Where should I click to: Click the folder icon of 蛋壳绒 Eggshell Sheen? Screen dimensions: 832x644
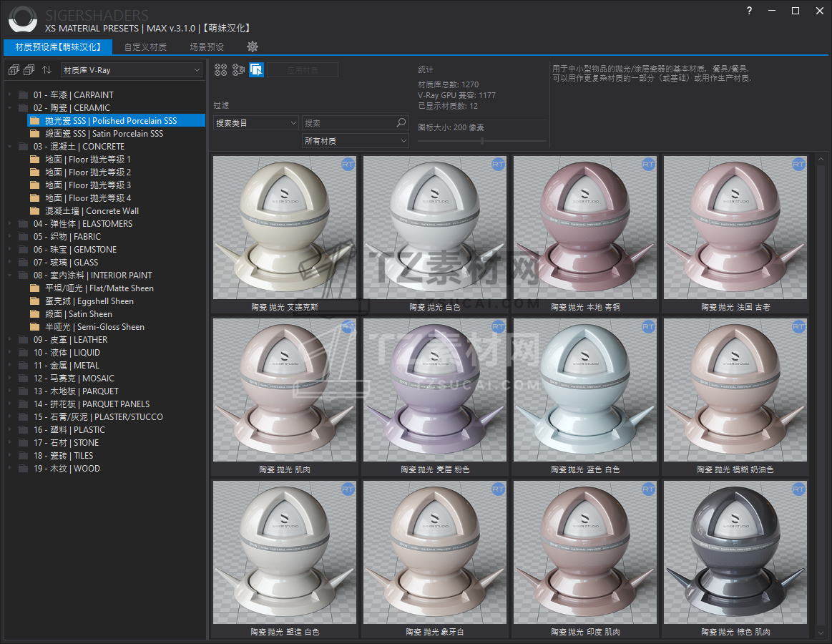pos(35,301)
